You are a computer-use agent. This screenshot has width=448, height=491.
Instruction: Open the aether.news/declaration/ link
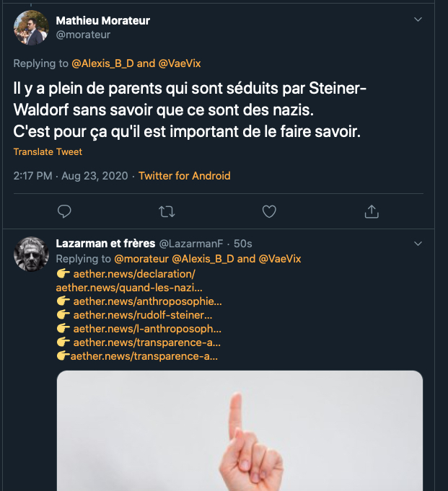(x=134, y=274)
